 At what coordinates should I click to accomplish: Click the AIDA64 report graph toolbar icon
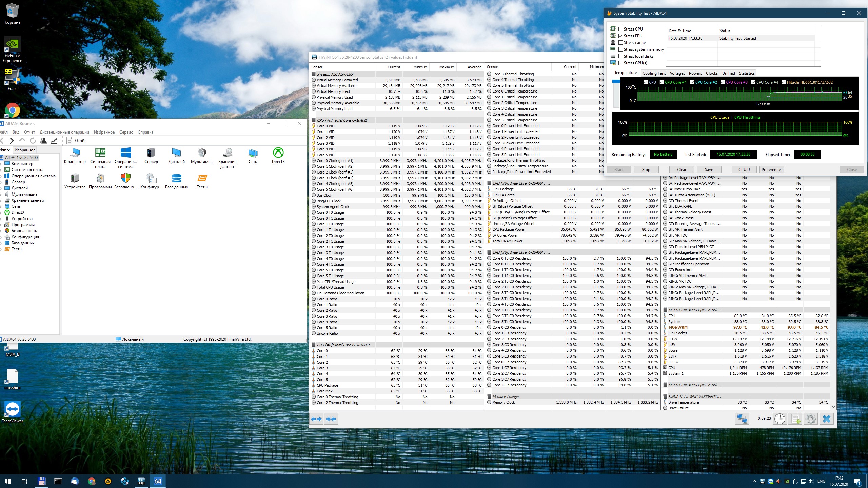54,140
